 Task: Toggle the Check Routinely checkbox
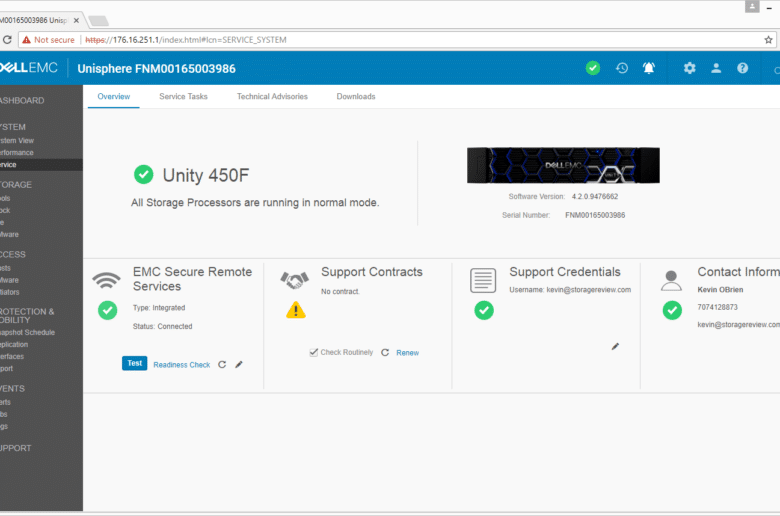point(313,352)
